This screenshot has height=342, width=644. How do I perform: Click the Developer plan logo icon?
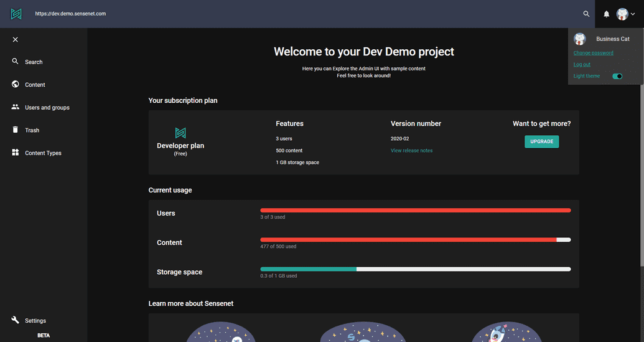coord(180,133)
